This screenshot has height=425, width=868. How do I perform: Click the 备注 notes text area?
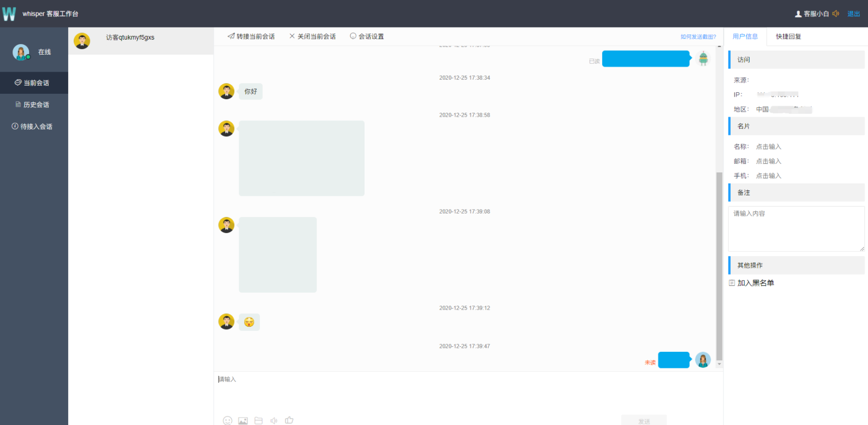pyautogui.click(x=796, y=229)
